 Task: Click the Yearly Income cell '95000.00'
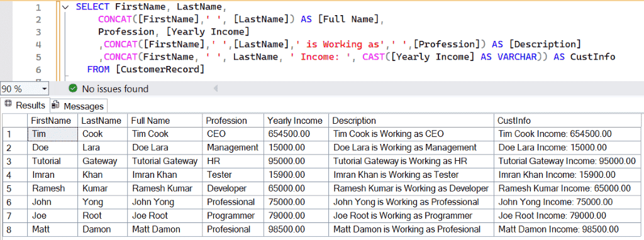tap(296, 161)
